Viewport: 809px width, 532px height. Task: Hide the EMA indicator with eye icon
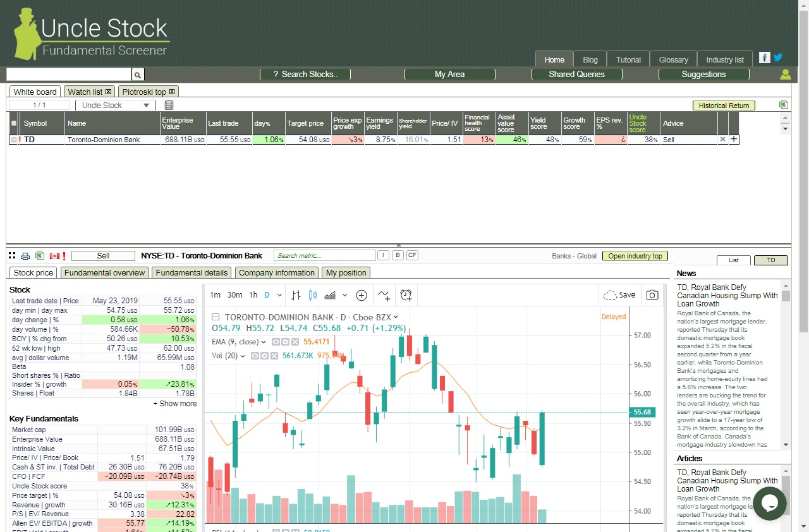[x=276, y=342]
